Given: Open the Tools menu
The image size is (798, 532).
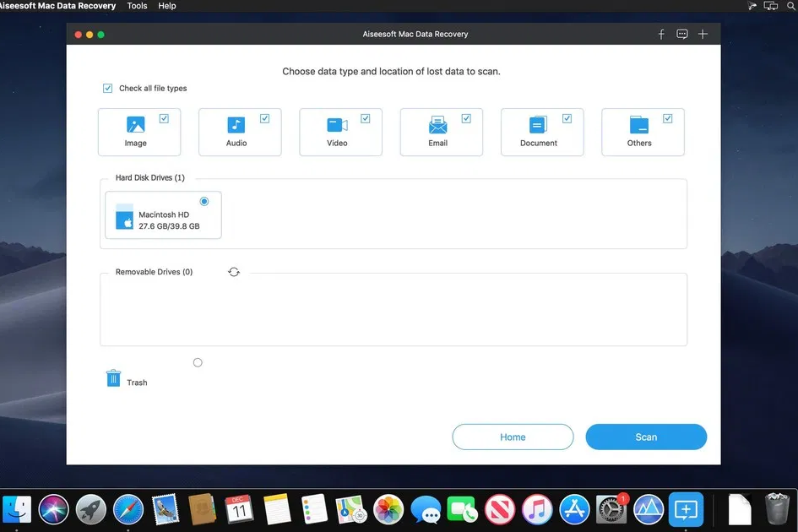Looking at the screenshot, I should [x=137, y=6].
